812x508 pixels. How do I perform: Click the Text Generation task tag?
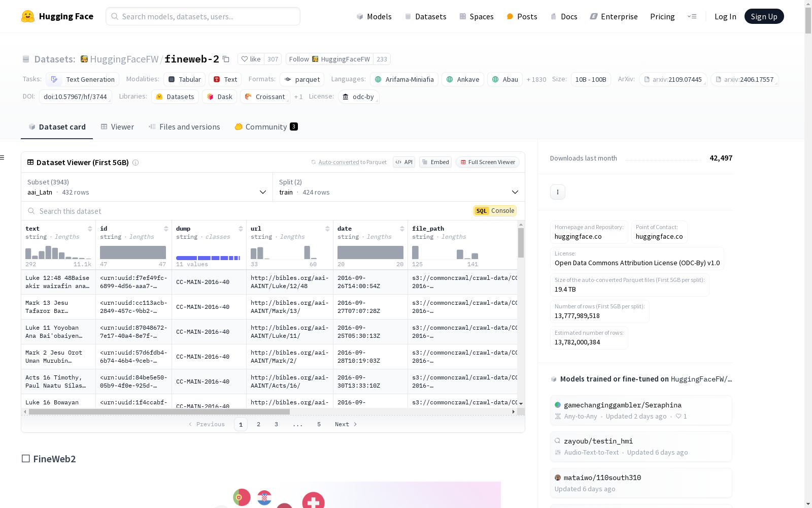tap(83, 79)
